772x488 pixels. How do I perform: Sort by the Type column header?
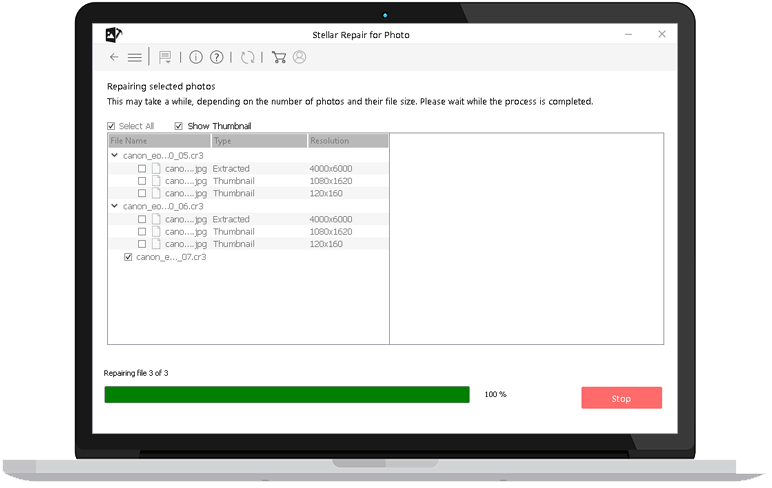coord(259,141)
